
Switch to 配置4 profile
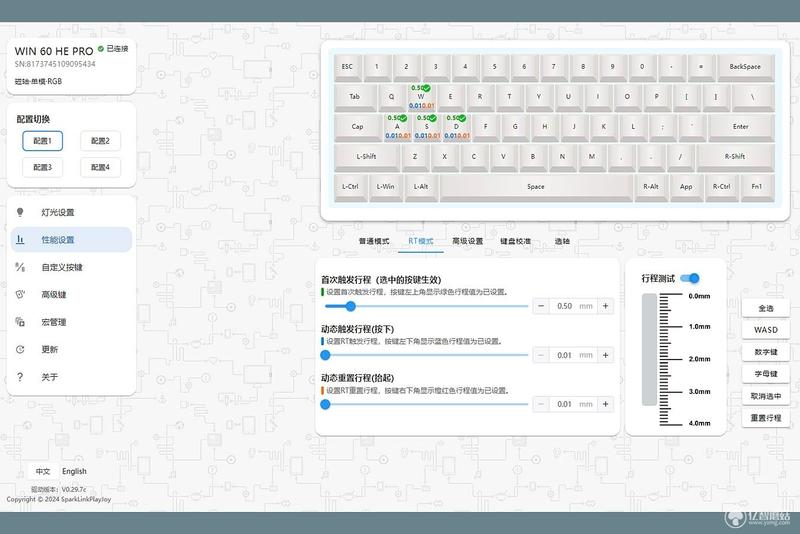coord(100,167)
